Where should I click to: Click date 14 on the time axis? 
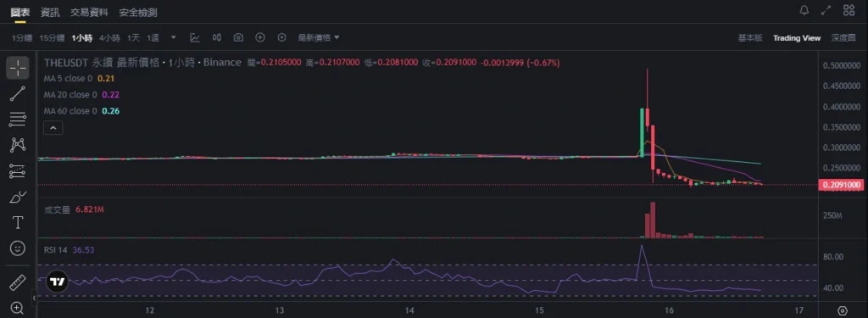click(x=409, y=310)
